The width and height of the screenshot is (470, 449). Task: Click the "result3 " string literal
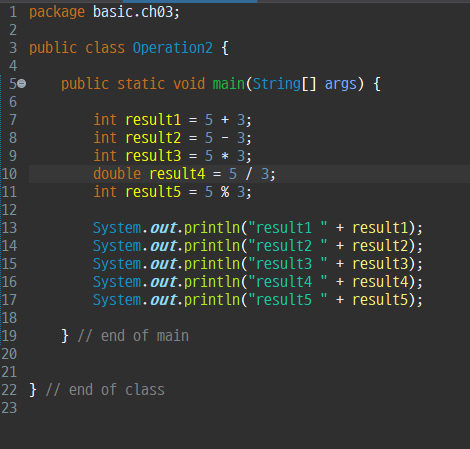click(288, 264)
